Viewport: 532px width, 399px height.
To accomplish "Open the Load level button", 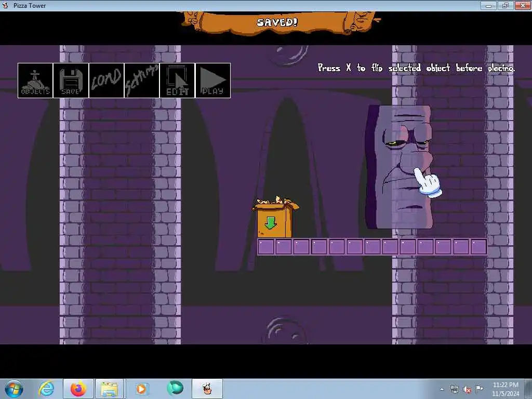I will (107, 81).
